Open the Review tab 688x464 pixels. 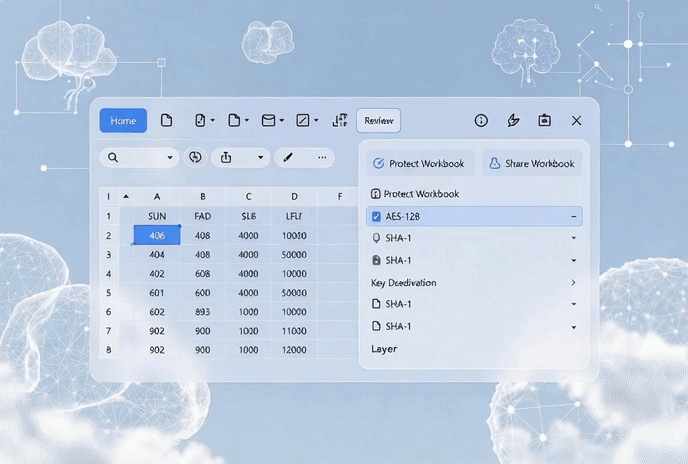[378, 121]
